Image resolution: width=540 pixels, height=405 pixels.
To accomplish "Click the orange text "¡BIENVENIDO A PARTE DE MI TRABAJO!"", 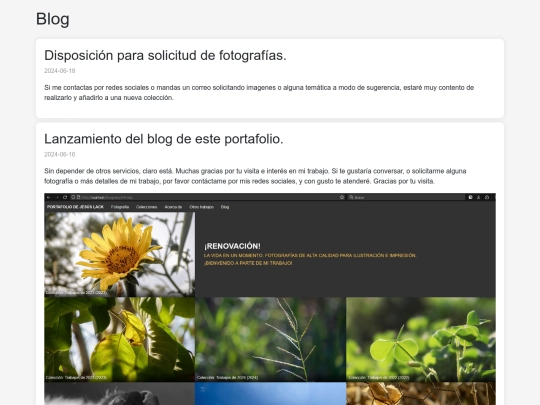I will [248, 263].
